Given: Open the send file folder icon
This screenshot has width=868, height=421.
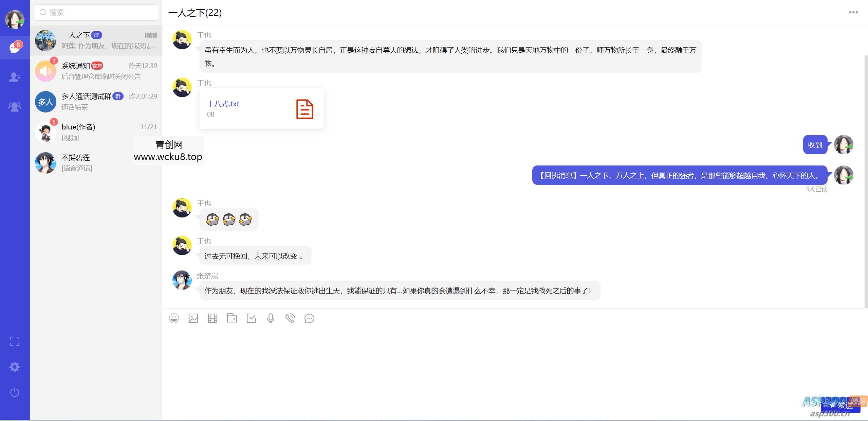Looking at the screenshot, I should coord(232,318).
